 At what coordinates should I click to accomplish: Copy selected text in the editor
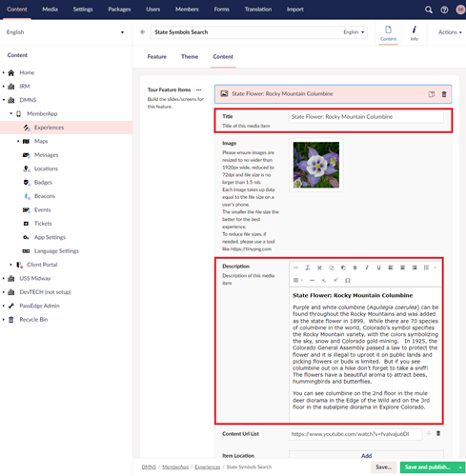(x=332, y=268)
